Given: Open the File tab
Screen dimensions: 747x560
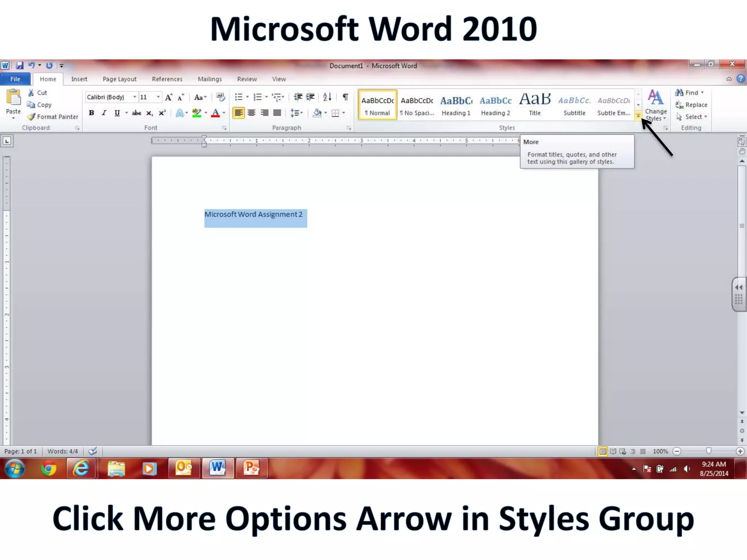Looking at the screenshot, I should point(15,79).
